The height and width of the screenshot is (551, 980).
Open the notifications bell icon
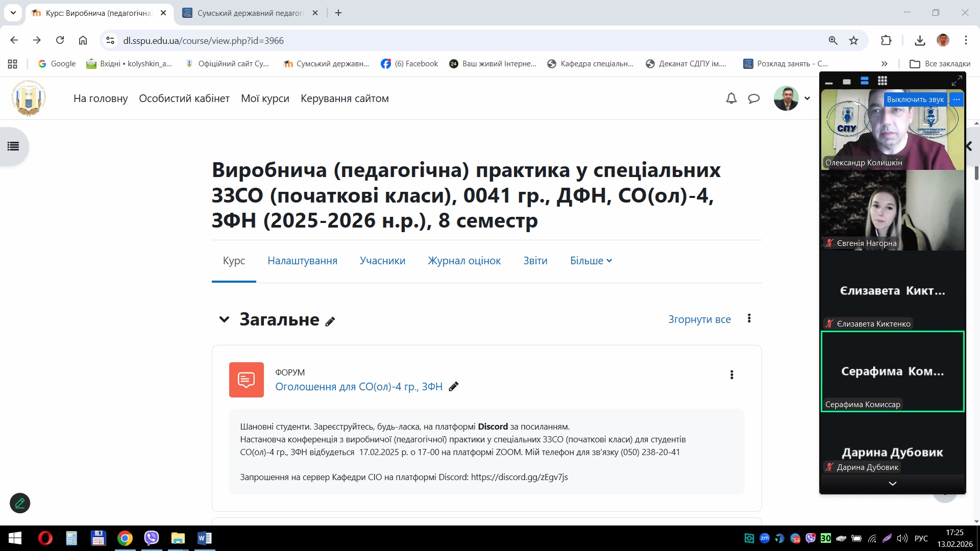click(x=731, y=98)
